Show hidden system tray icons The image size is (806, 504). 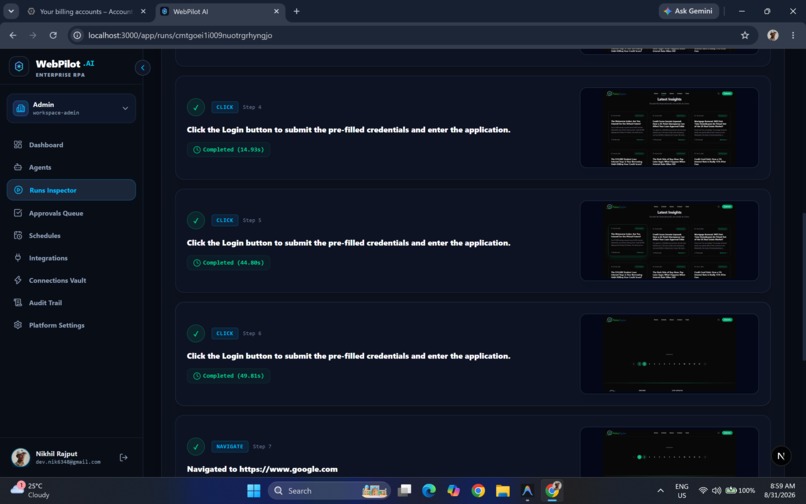click(x=661, y=491)
